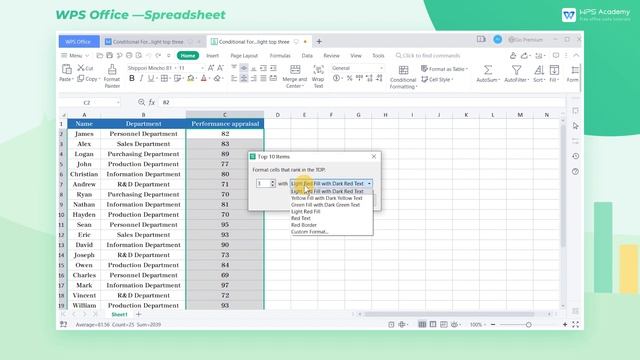
Task: Click the Go Premium button
Action: coord(526,40)
